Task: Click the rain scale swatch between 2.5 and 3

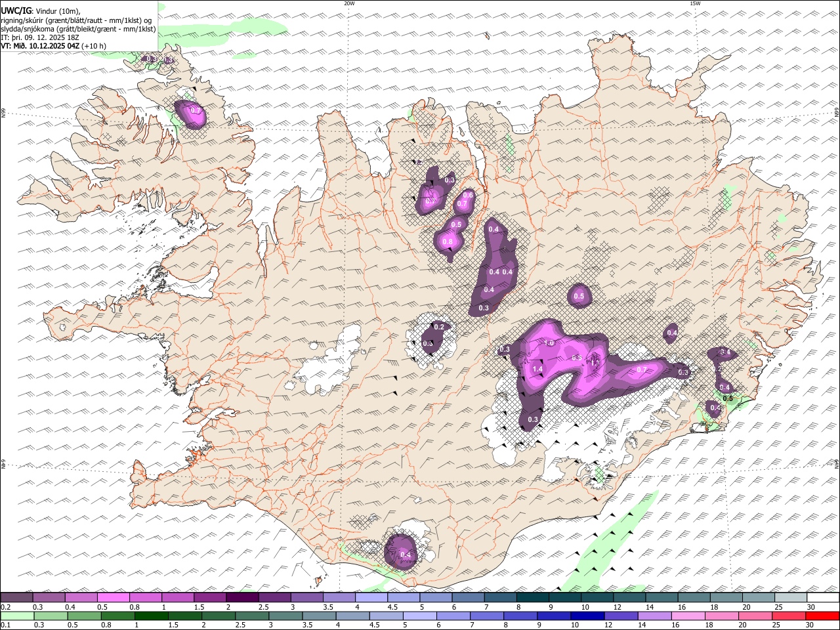Action: (251, 616)
